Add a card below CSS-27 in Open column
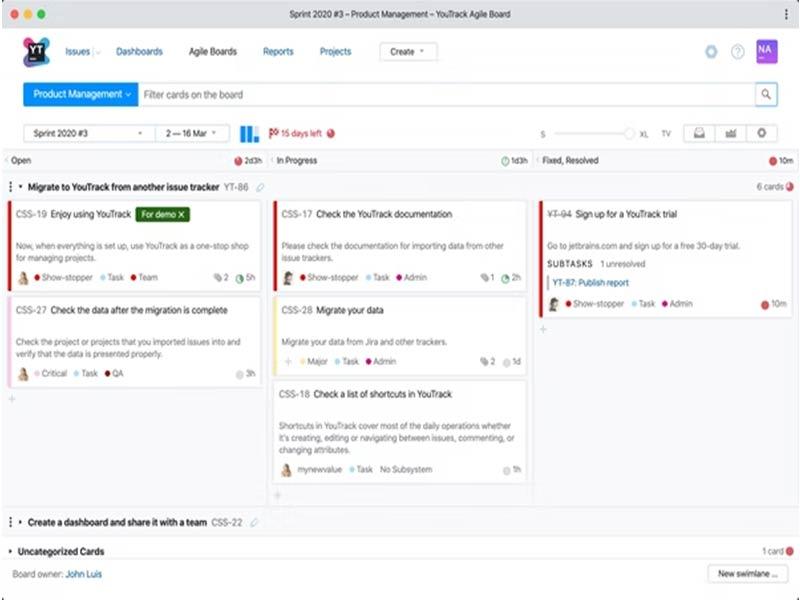This screenshot has width=800, height=600. tap(12, 399)
